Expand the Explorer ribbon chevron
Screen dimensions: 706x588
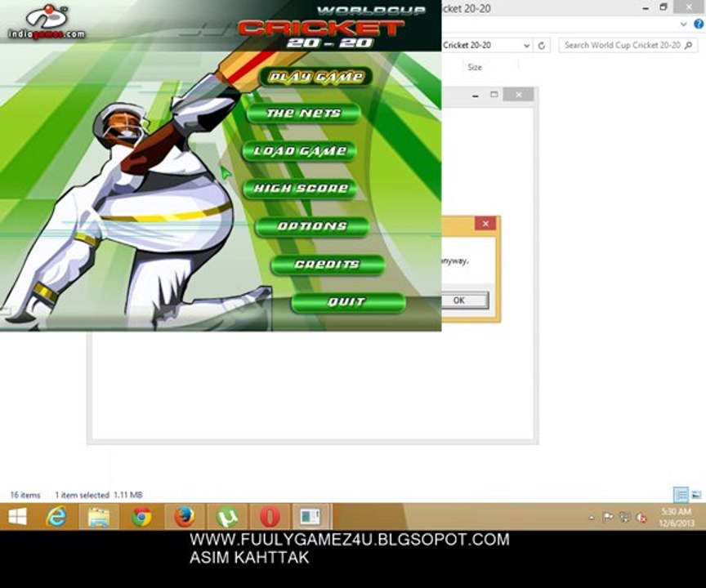tap(684, 24)
